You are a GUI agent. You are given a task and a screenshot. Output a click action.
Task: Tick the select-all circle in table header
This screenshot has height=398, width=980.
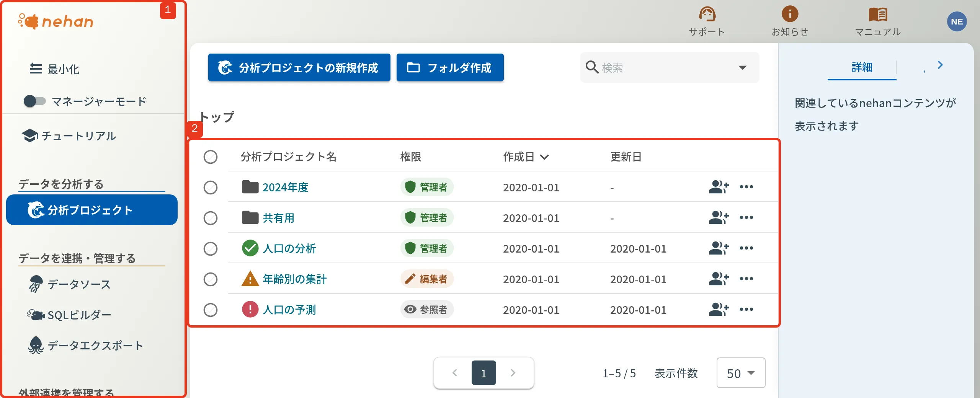click(211, 157)
